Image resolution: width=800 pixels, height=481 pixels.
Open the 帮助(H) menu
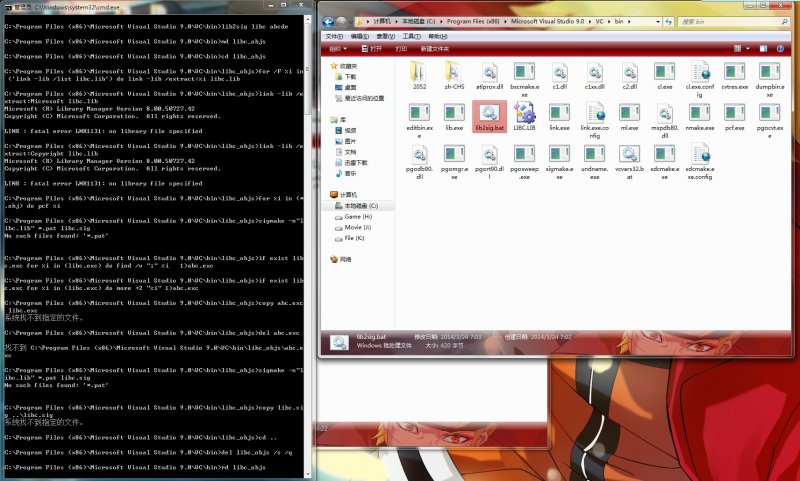tap(438, 36)
